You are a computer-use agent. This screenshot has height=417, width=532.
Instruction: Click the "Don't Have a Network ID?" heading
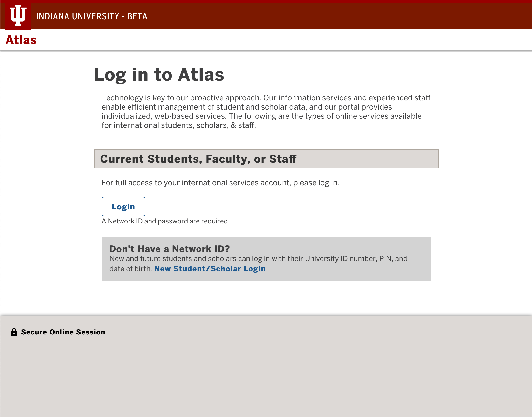170,249
